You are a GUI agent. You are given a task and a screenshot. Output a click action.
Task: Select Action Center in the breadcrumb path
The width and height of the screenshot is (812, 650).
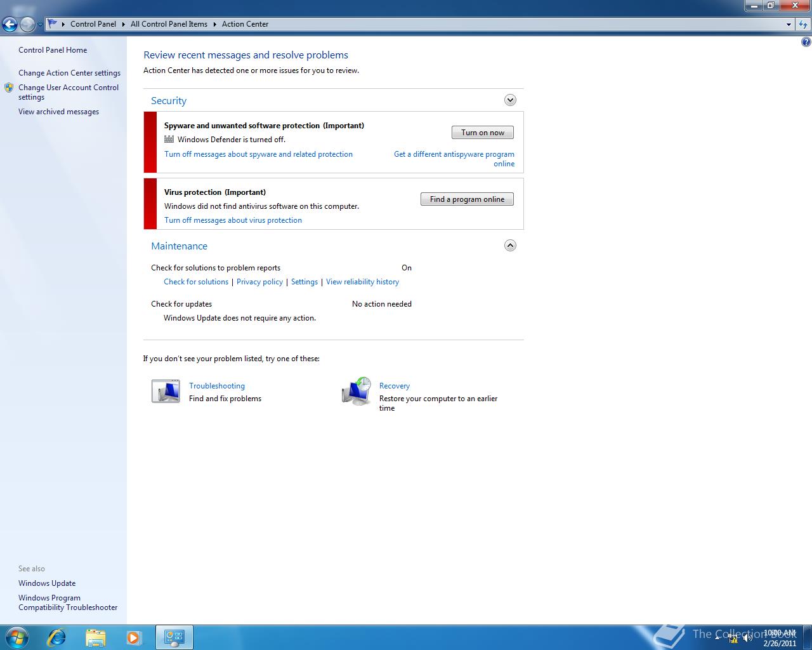tap(245, 24)
